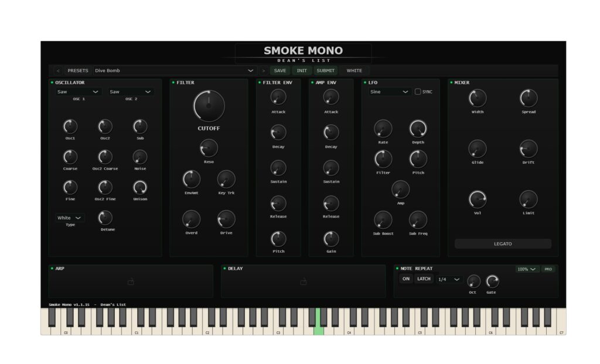
Task: Open the LFO Sine shape dropdown
Action: [389, 92]
